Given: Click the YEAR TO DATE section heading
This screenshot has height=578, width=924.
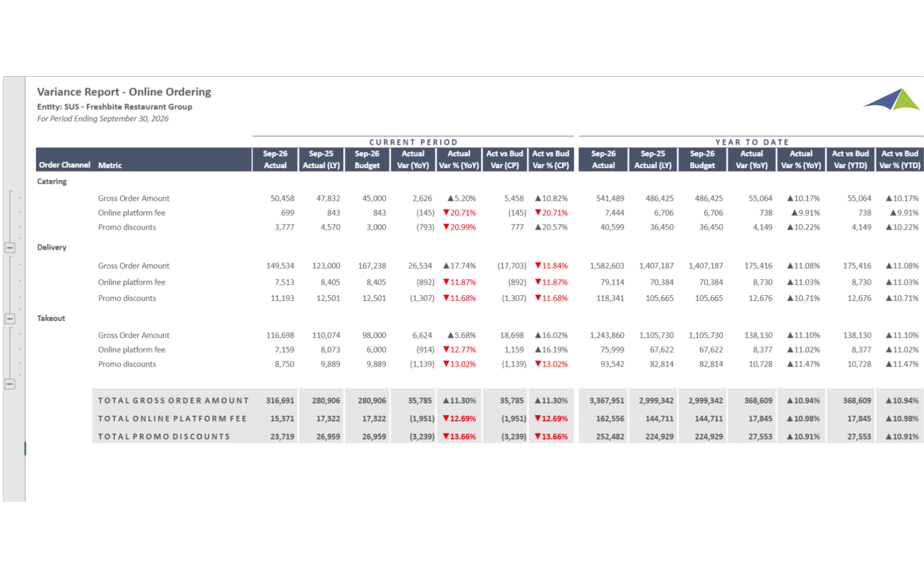Looking at the screenshot, I should coord(752,142).
